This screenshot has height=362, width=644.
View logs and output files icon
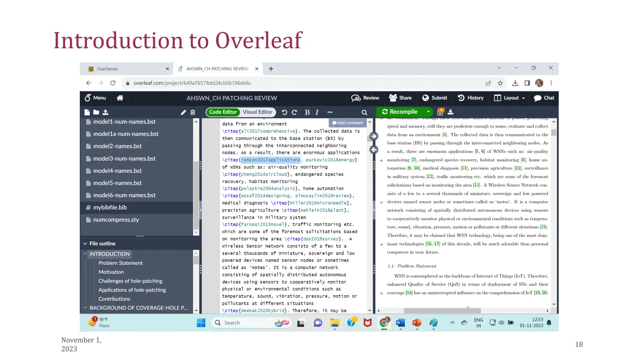click(441, 112)
